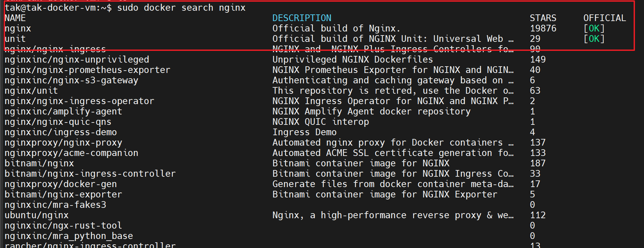Viewport: 644px width, 248px height.
Task: Click 'Automated nginx proxy for Docker' description
Action: point(393,143)
